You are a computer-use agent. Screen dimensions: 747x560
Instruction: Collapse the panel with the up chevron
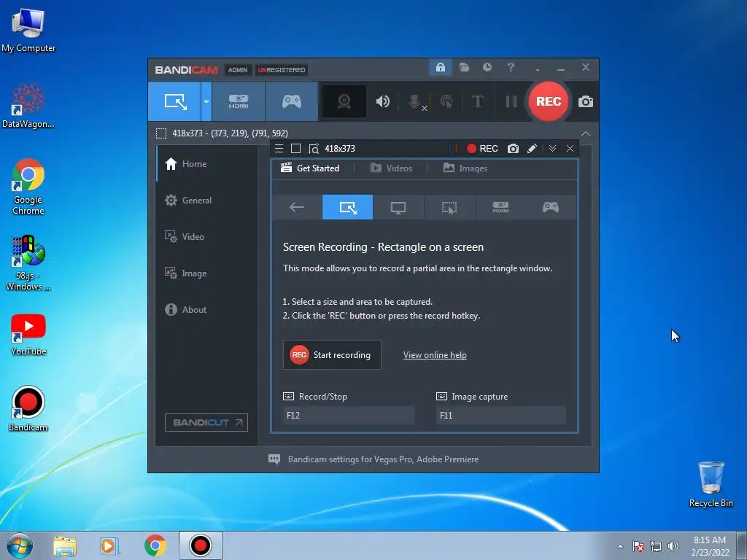click(x=586, y=133)
